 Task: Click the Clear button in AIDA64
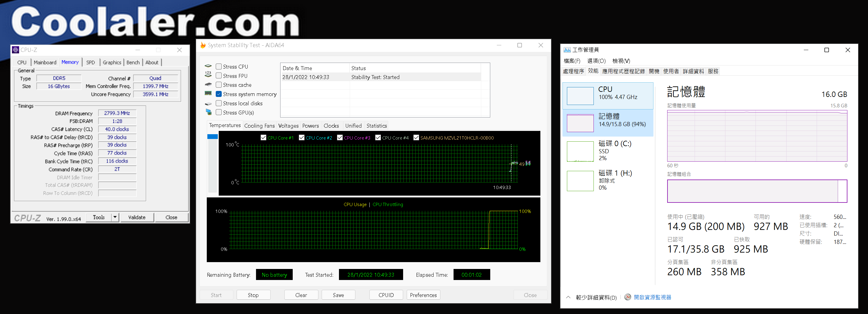click(301, 295)
